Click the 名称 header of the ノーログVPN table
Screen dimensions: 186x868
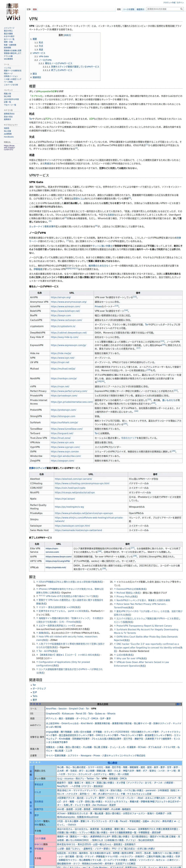coord(40,293)
